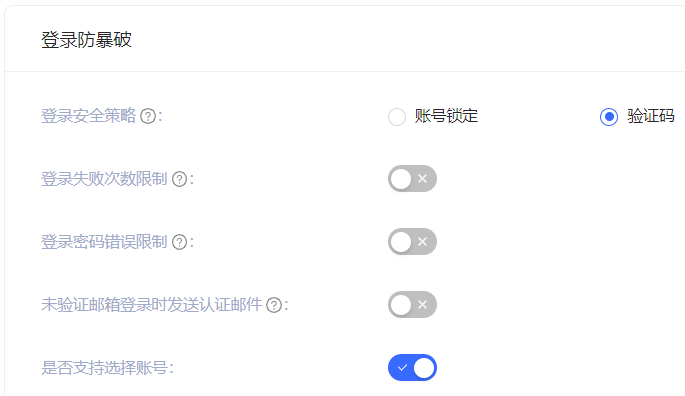Click the 登录安全策略 field label
Viewport: 685px width, 396px height.
coord(89,116)
